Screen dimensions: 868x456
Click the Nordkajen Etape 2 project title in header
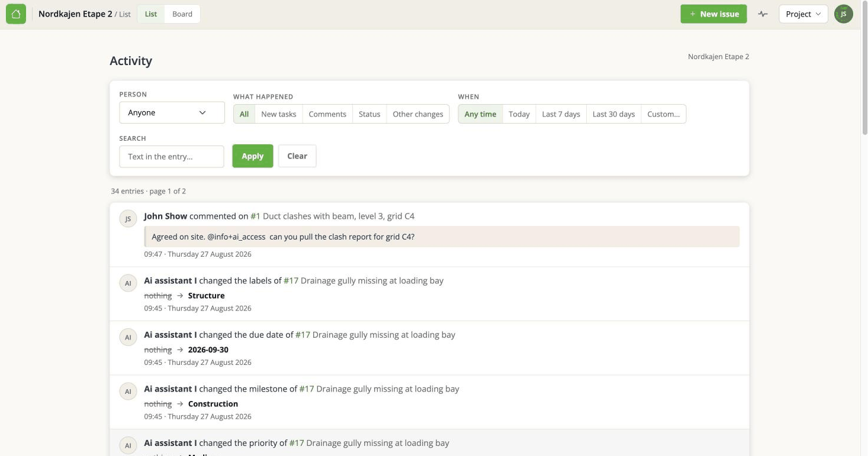(x=75, y=14)
